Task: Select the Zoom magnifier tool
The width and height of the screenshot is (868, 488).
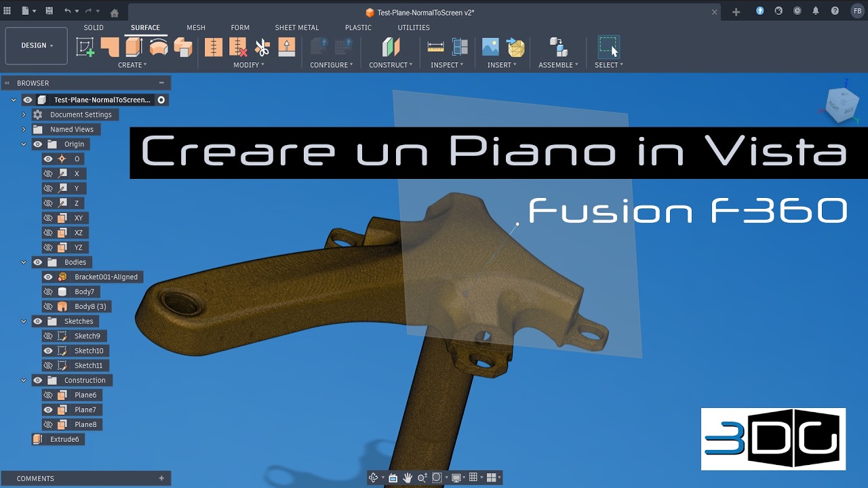Action: (422, 478)
